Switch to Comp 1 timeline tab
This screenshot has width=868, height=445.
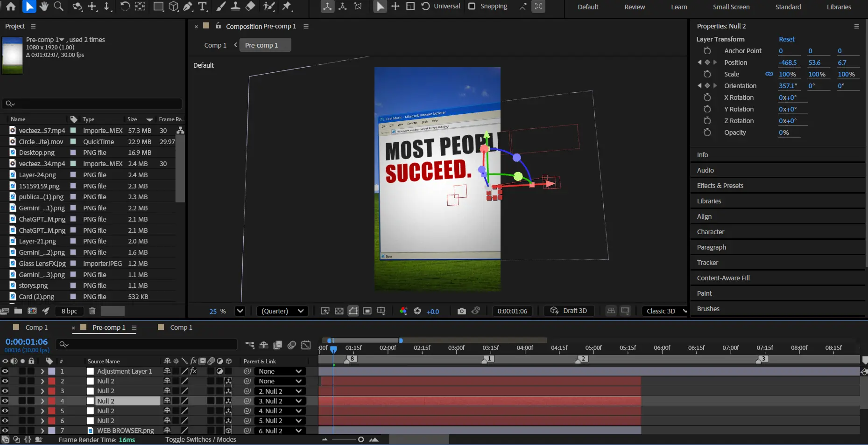coord(36,327)
